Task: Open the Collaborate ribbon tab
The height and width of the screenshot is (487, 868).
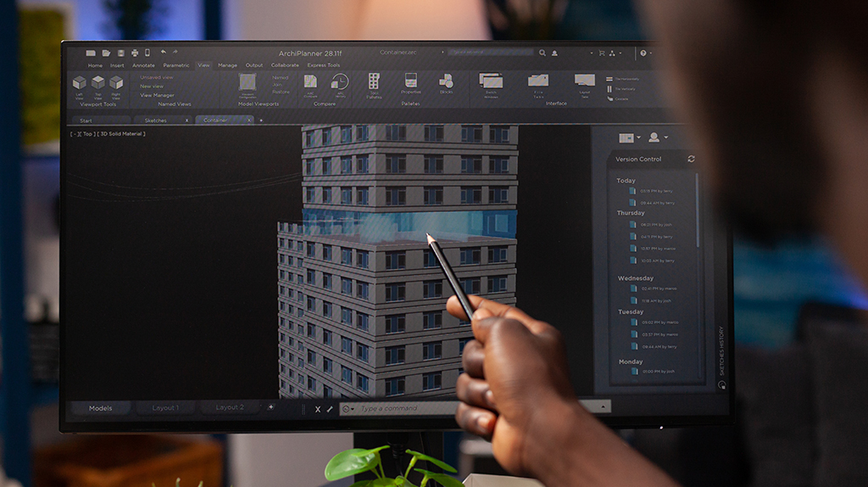Action: (x=285, y=65)
